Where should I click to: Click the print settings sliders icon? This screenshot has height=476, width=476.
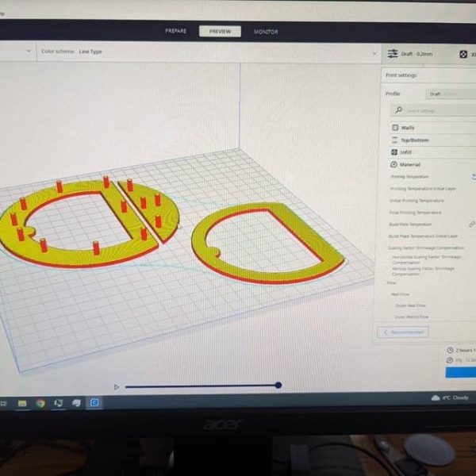(x=392, y=54)
